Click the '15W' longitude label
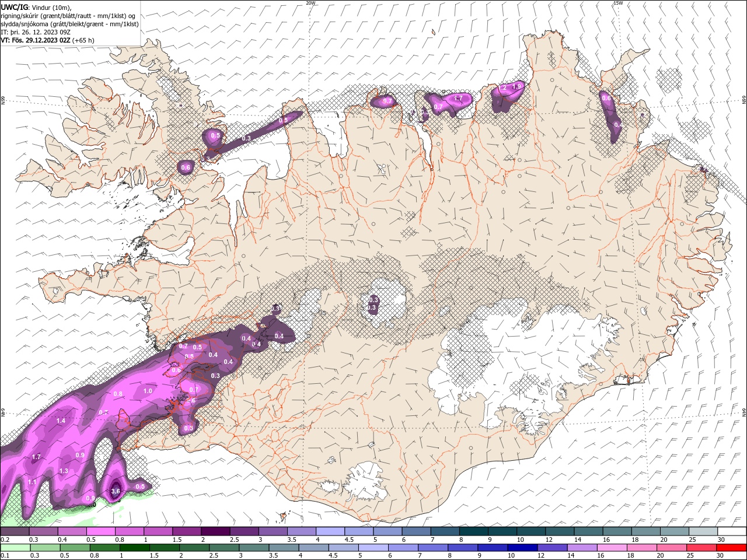The width and height of the screenshot is (747, 560). tap(618, 3)
